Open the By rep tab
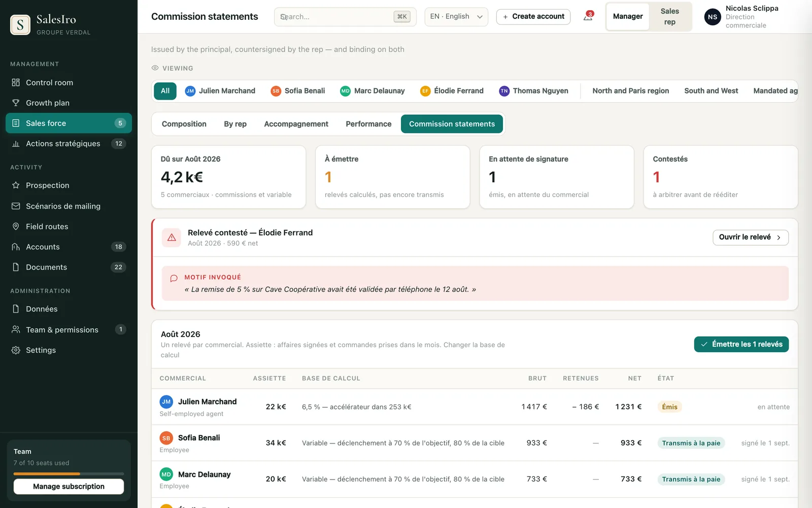This screenshot has width=812, height=508. pos(235,124)
